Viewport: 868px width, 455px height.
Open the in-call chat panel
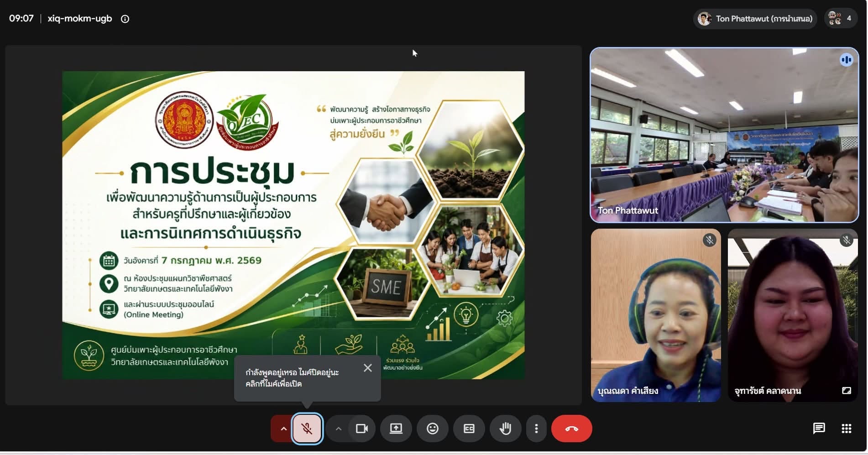pyautogui.click(x=819, y=429)
